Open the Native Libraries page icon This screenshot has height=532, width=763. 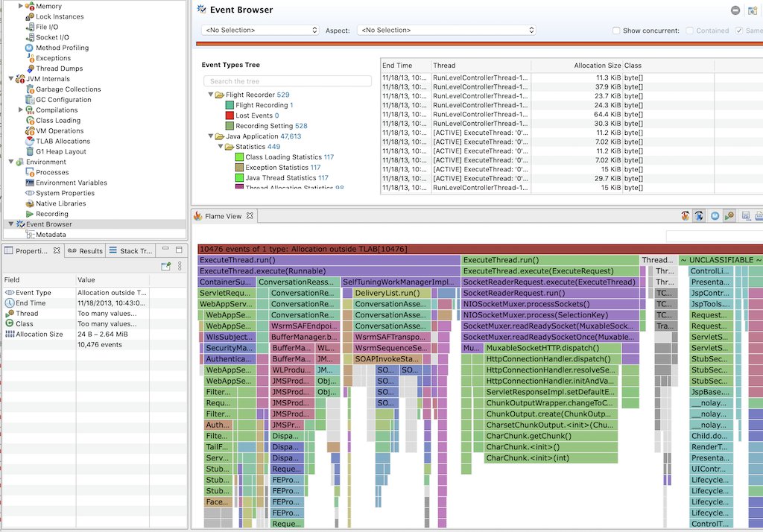[x=30, y=203]
